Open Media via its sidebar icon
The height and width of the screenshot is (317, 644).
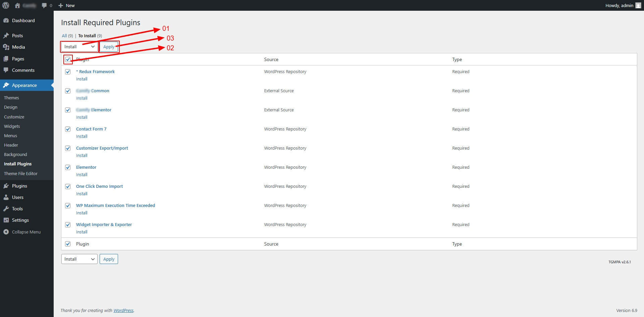(6, 47)
